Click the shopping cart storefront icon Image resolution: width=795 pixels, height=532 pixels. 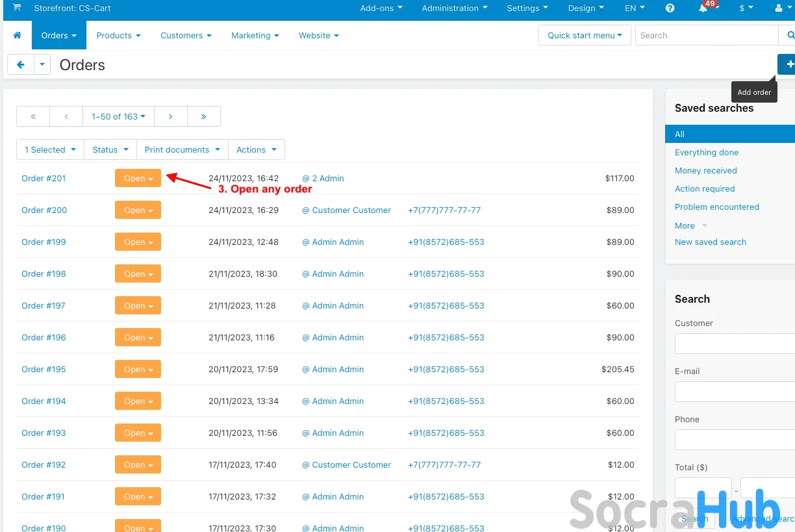click(x=17, y=8)
